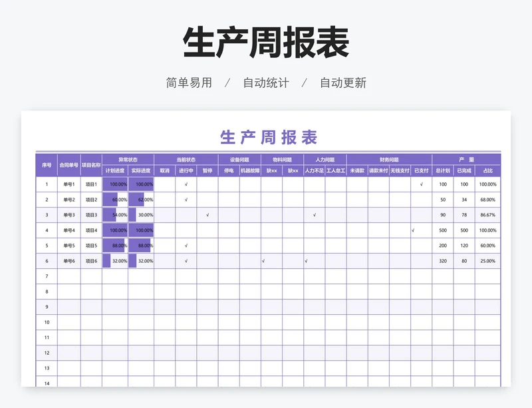This screenshot has width=532, height=408.
Task: Click the 序号 column header
Action: click(x=47, y=165)
